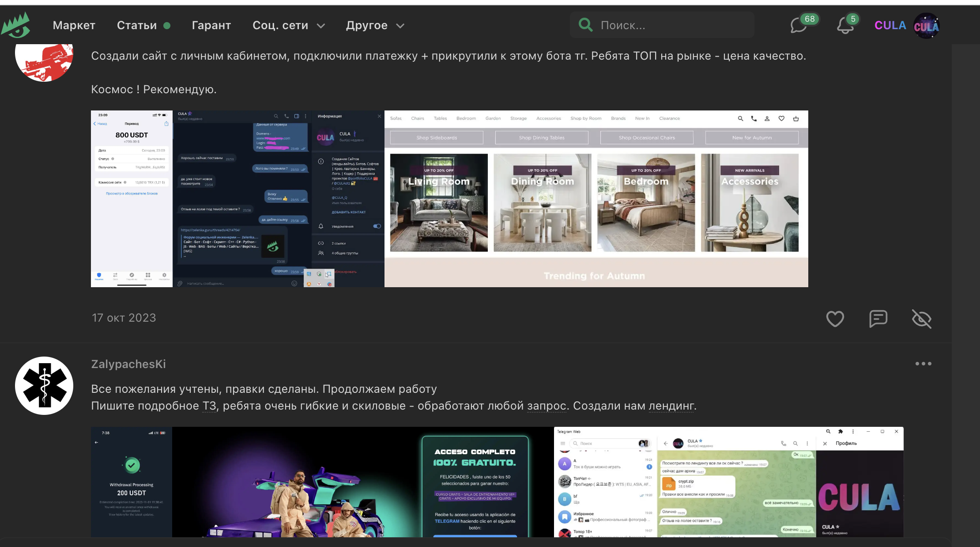Click the search magnifier icon
This screenshot has width=980, height=547.
coord(586,25)
